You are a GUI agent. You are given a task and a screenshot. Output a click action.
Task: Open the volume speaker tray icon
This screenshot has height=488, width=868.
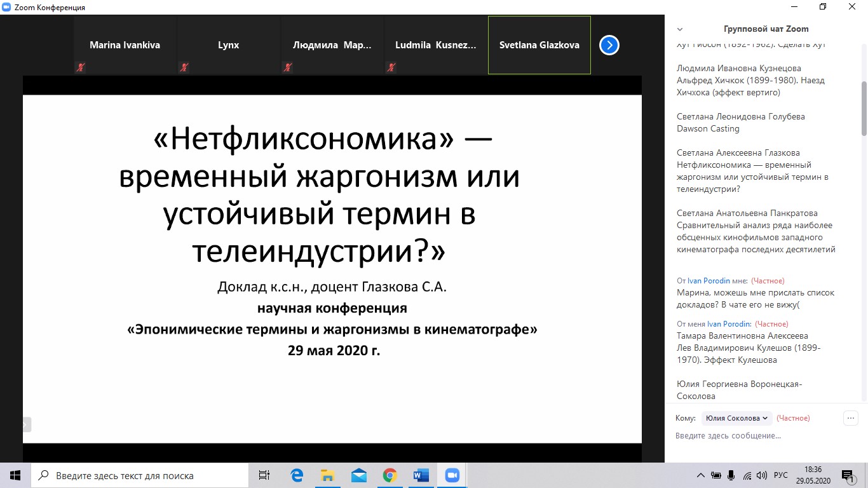(763, 475)
